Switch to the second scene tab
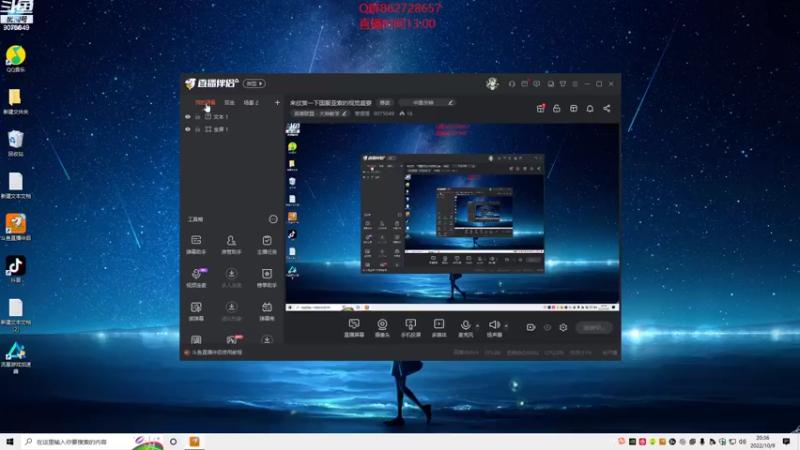Image resolution: width=800 pixels, height=450 pixels. coord(230,103)
